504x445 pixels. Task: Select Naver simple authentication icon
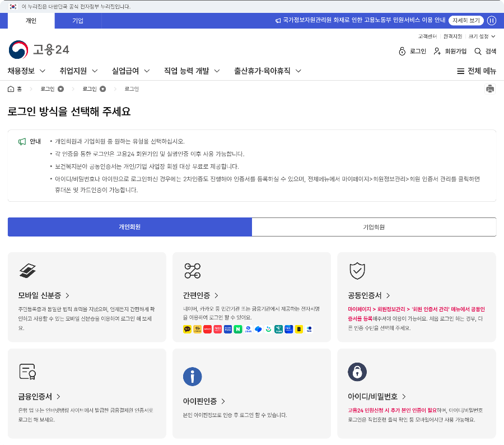point(237,329)
